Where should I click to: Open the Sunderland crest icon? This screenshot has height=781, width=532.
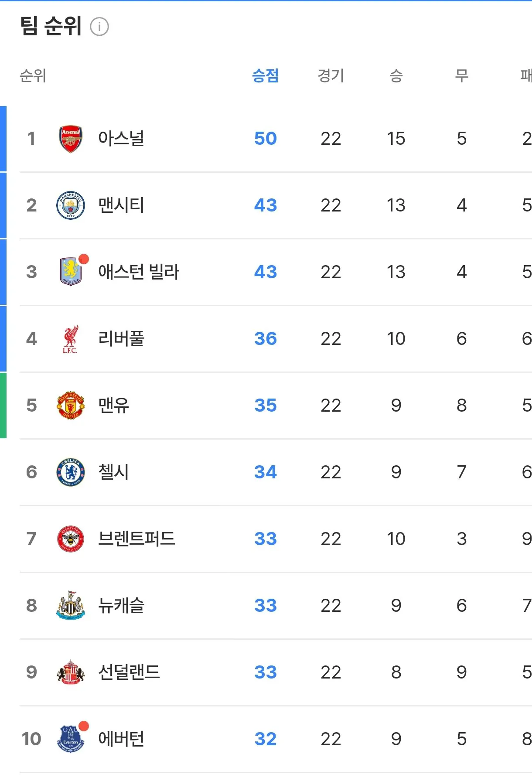point(71,672)
